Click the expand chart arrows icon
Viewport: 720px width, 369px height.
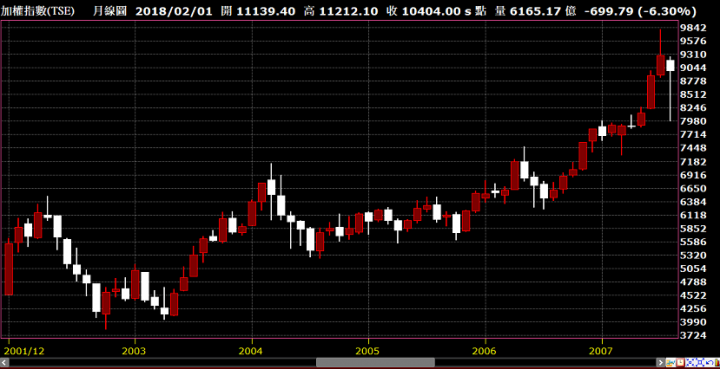coord(700,362)
